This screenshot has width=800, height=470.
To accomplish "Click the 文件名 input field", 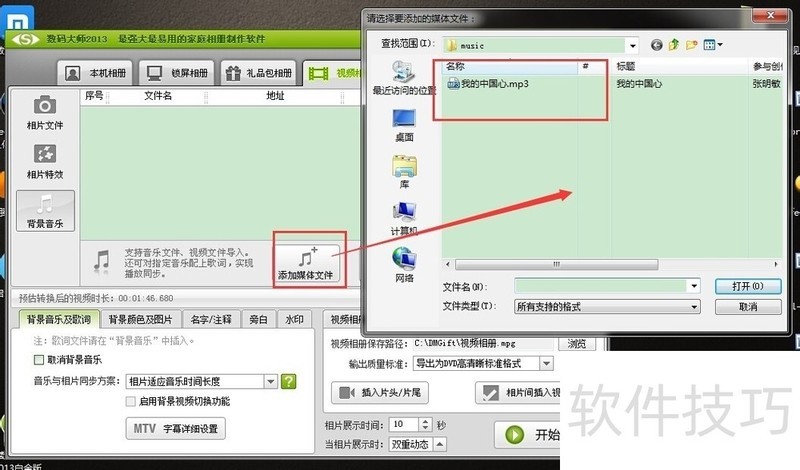I will click(601, 286).
